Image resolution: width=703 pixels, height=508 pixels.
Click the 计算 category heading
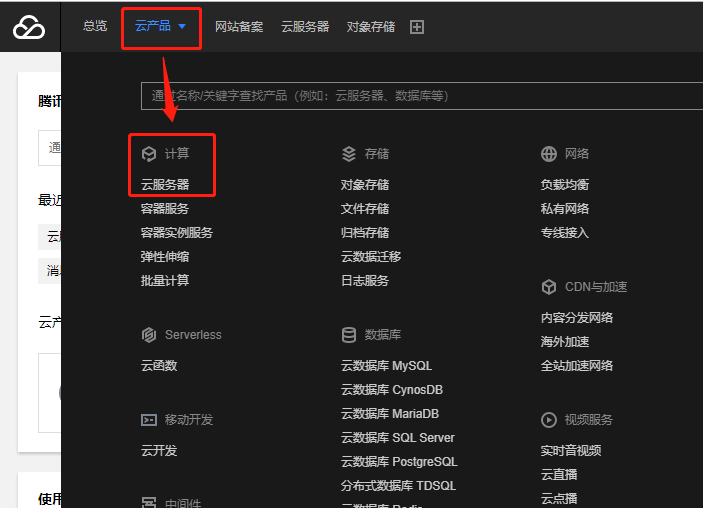(177, 154)
